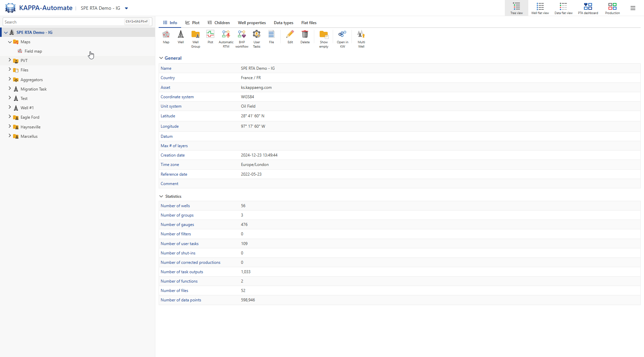Click the KAPPA-Automate logo

10,8
